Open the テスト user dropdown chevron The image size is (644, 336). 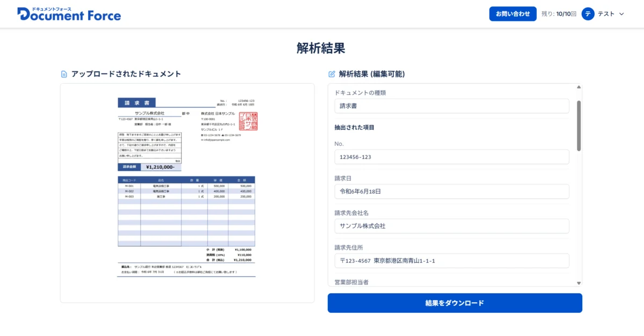[621, 14]
